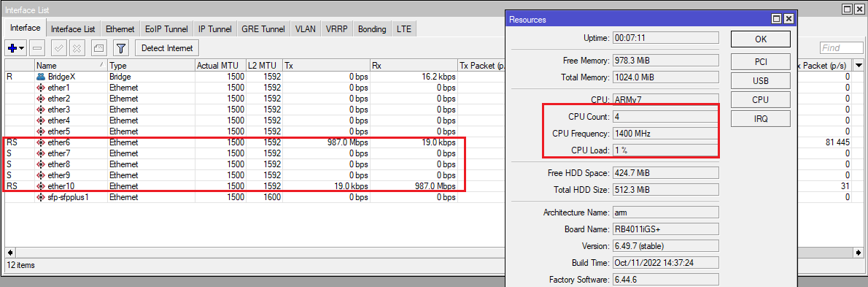This screenshot has width=868, height=287.
Task: Click the Find search field
Action: 841,48
